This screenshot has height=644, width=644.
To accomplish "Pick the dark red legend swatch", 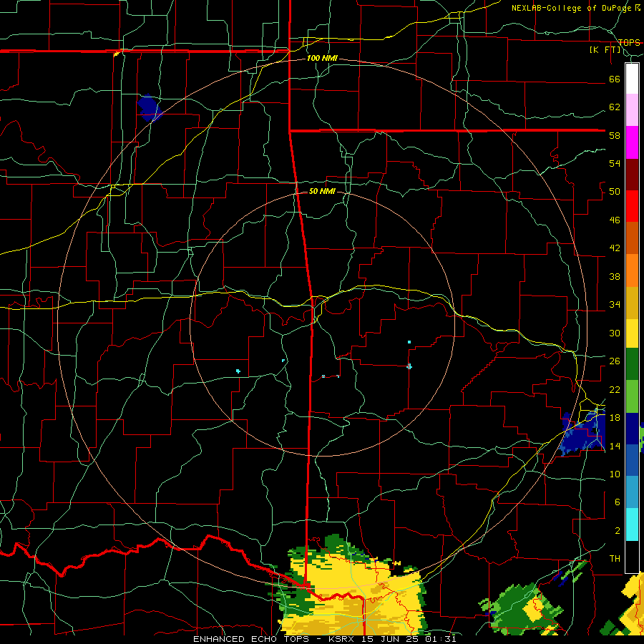I will tap(632, 174).
